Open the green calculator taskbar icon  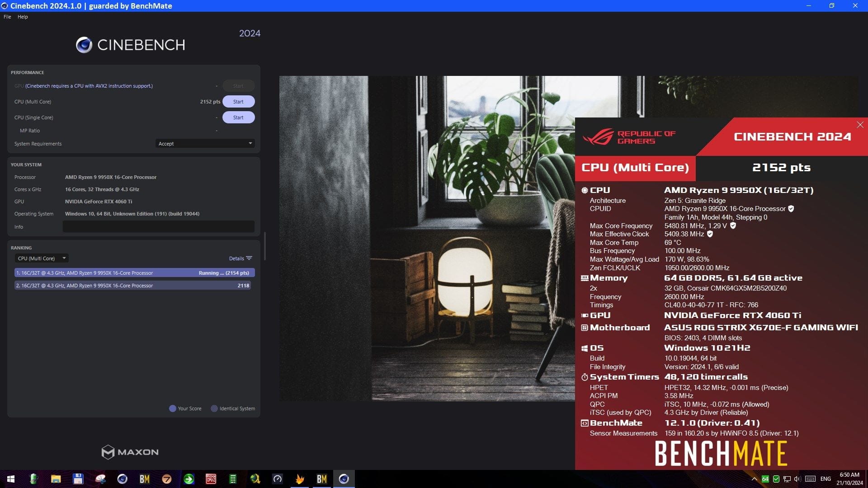click(x=233, y=479)
